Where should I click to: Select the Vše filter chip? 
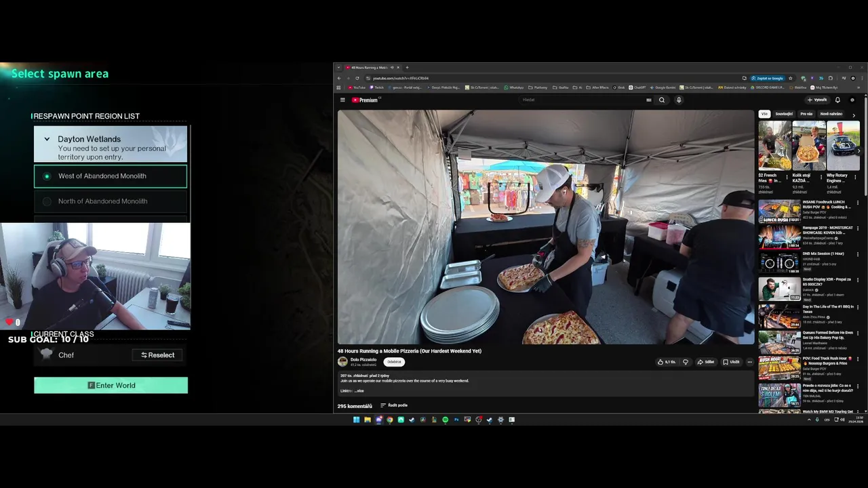click(x=764, y=114)
